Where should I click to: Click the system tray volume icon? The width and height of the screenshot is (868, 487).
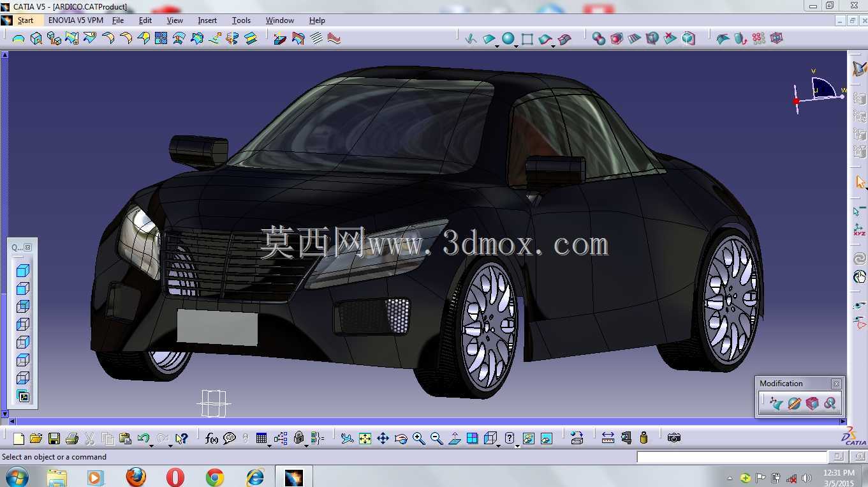(x=807, y=478)
